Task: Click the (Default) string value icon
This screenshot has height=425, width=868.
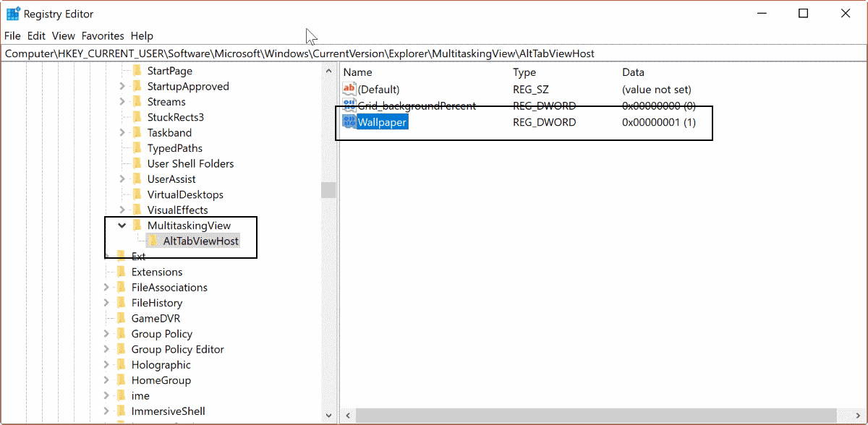Action: point(349,90)
